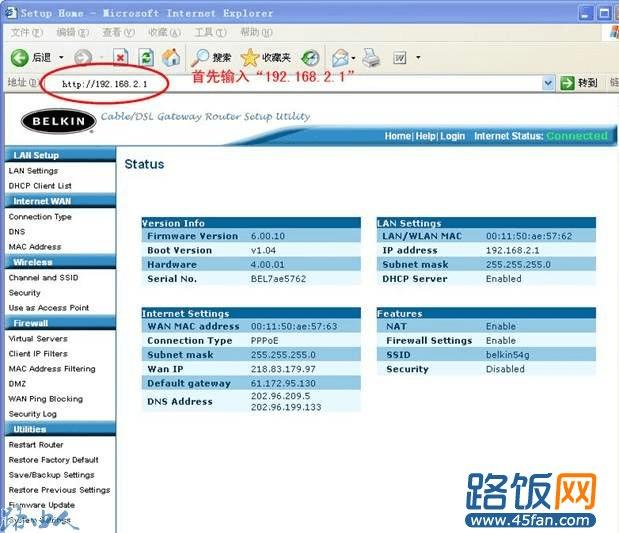619x533 pixels.
Task: Open DNS settings in sidebar
Action: click(17, 232)
